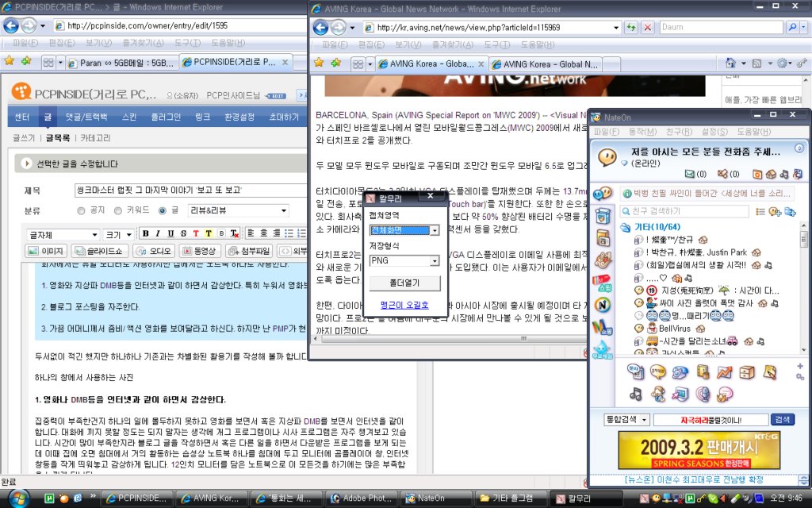Click the NateOn music note icon in header

coord(784,174)
